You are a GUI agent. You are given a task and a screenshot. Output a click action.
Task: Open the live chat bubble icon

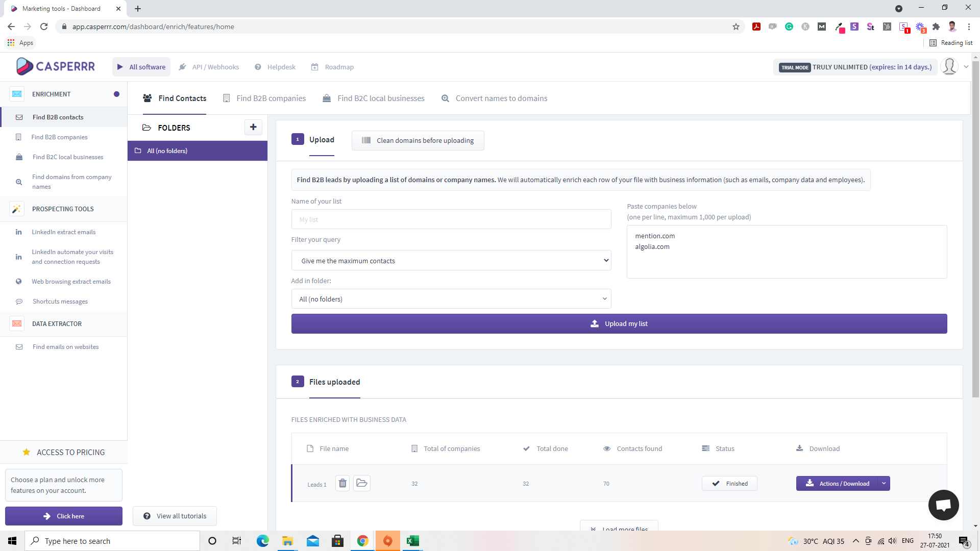[943, 505]
